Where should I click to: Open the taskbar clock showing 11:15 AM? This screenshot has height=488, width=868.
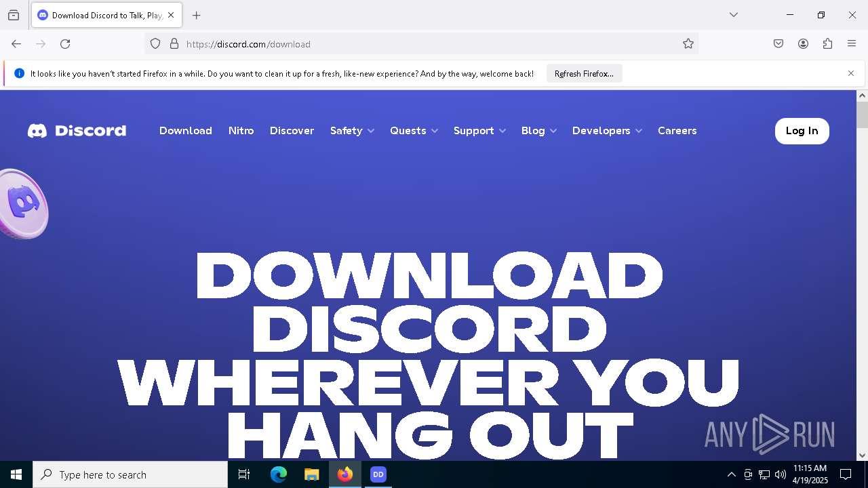810,474
